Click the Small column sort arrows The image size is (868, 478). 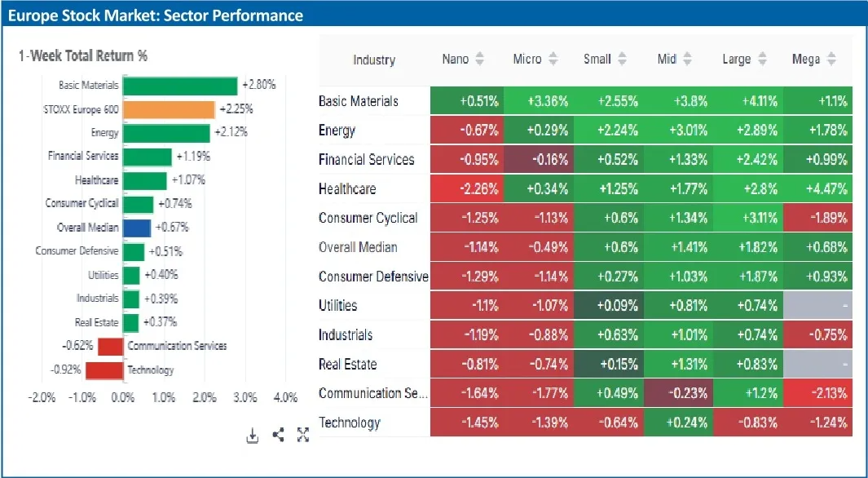click(x=623, y=60)
